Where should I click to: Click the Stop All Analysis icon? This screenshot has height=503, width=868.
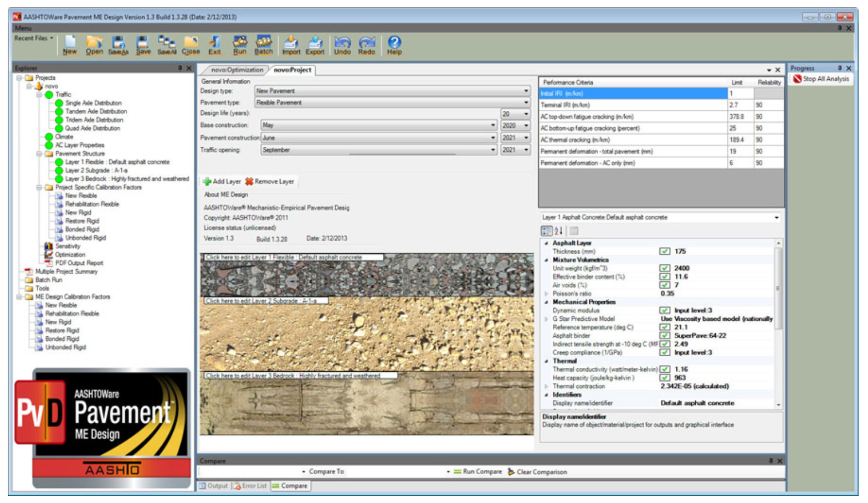coord(798,79)
